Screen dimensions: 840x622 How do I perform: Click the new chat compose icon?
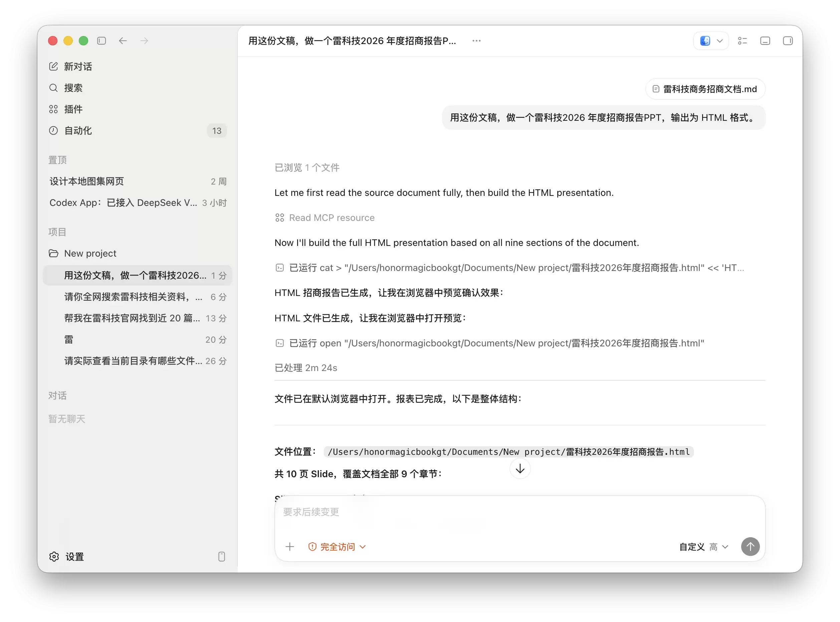click(x=53, y=67)
